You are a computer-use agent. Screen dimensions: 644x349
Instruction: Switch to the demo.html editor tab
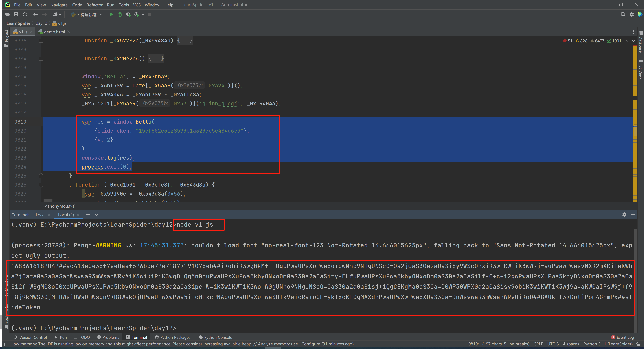pyautogui.click(x=54, y=32)
